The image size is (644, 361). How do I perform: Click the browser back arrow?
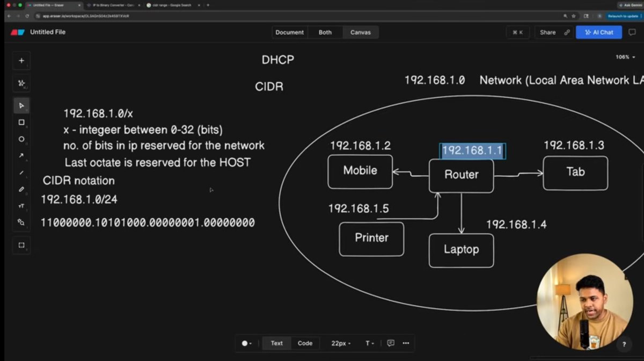coord(9,16)
